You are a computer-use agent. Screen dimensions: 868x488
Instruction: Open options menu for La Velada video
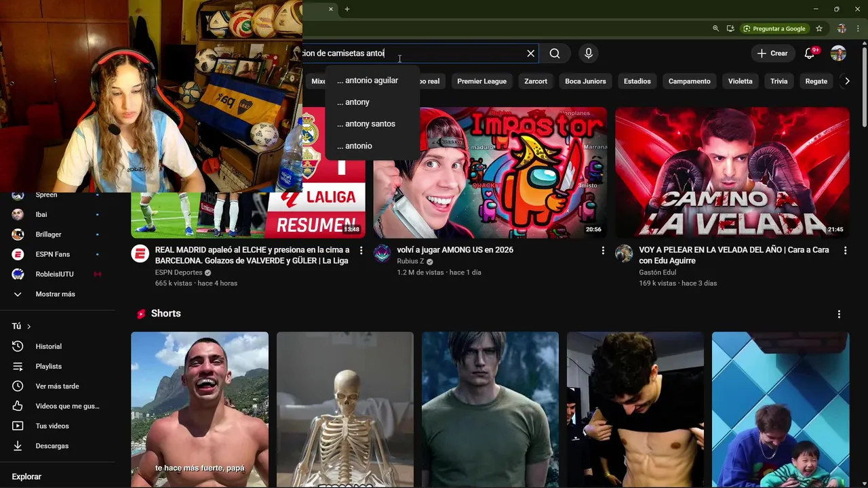point(845,251)
